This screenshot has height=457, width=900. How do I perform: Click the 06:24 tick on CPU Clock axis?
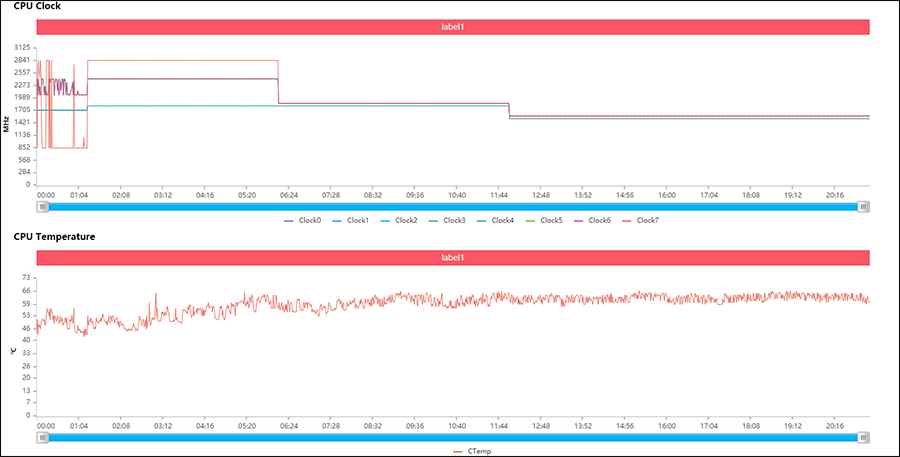click(289, 195)
